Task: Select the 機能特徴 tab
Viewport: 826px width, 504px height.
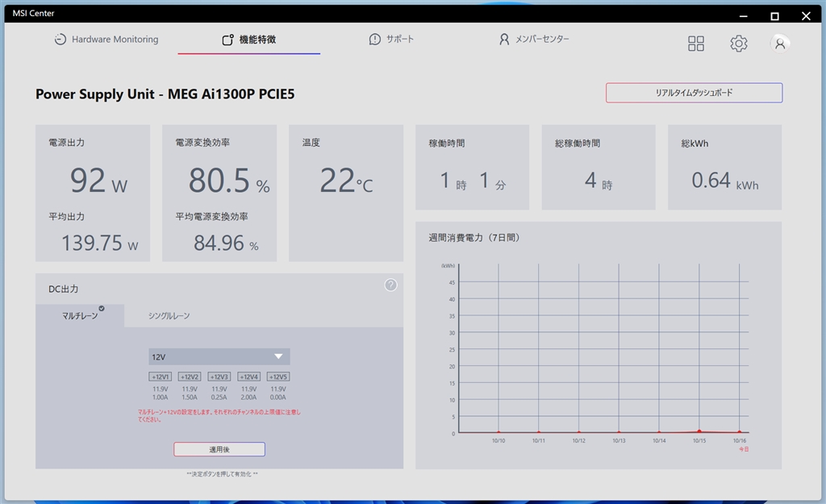Action: [x=248, y=40]
